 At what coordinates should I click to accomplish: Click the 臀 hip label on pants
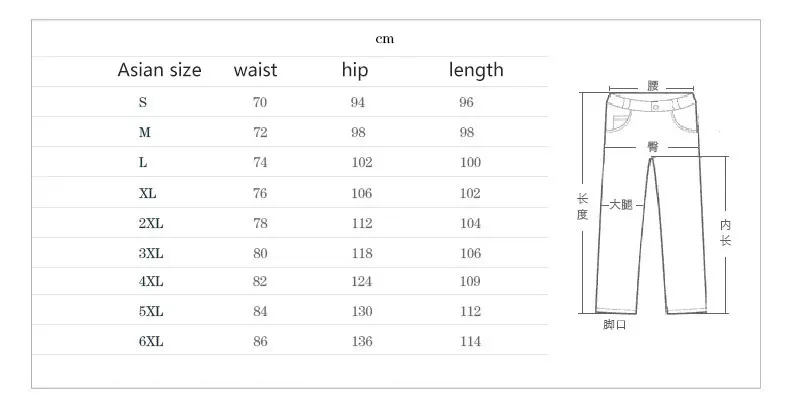point(653,147)
